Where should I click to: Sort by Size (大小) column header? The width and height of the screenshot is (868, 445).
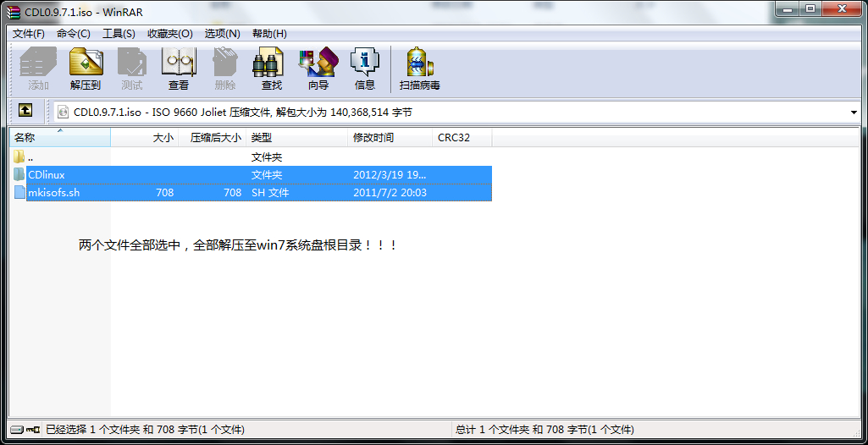click(x=145, y=138)
